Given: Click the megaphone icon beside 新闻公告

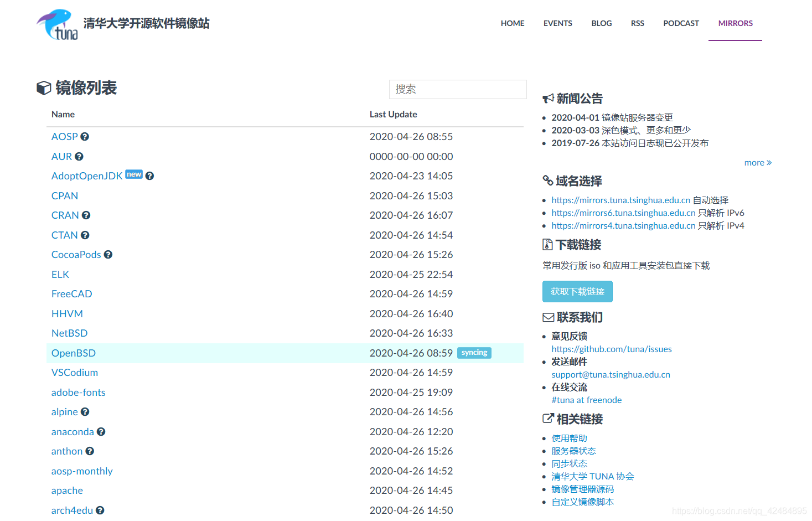Looking at the screenshot, I should click(548, 99).
